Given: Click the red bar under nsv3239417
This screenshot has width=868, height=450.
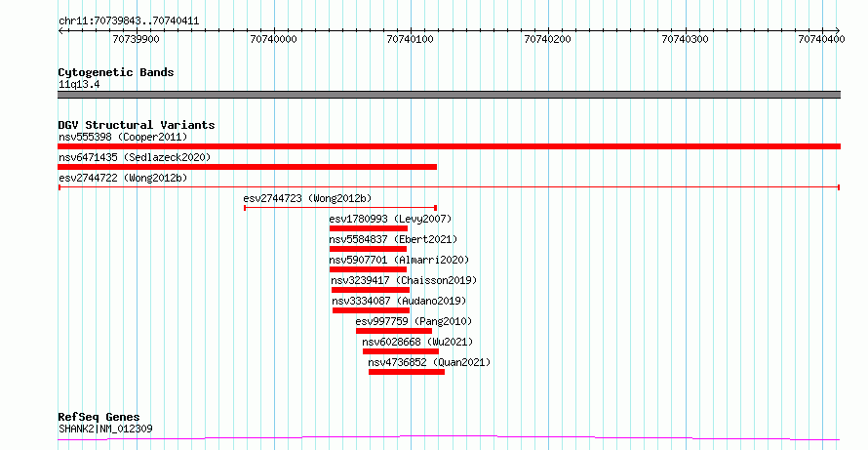Looking at the screenshot, I should tap(371, 290).
